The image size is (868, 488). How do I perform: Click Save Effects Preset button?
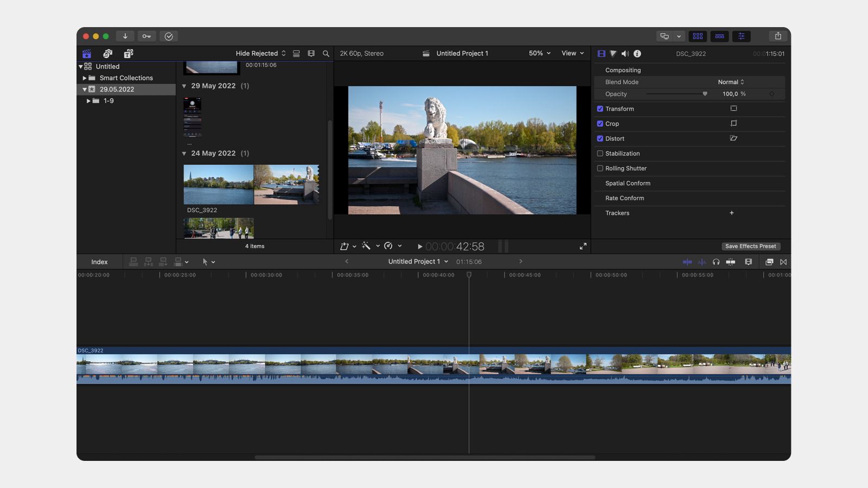[751, 246]
